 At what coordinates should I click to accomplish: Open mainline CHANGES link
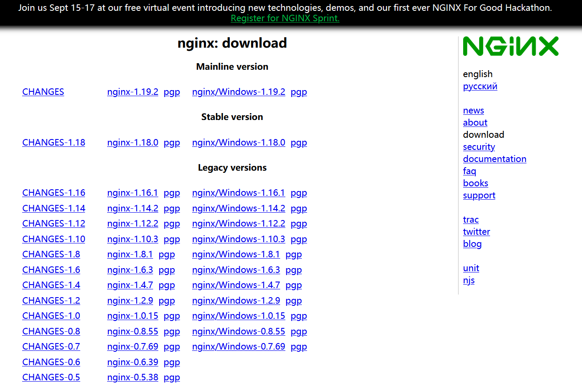43,92
